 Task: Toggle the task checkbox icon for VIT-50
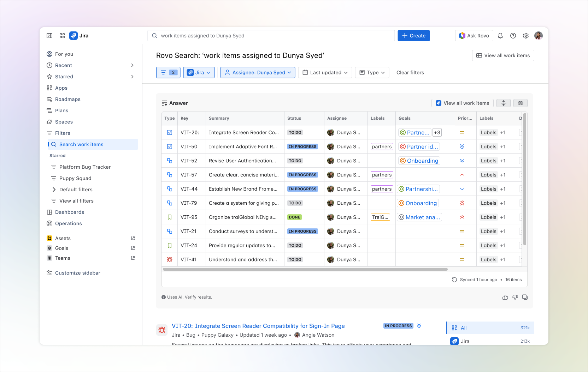click(170, 146)
